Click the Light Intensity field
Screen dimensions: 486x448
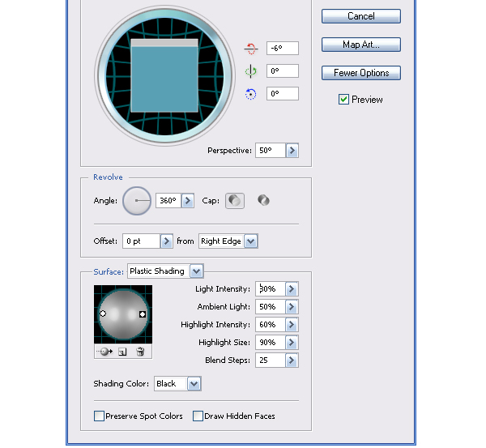pos(271,289)
